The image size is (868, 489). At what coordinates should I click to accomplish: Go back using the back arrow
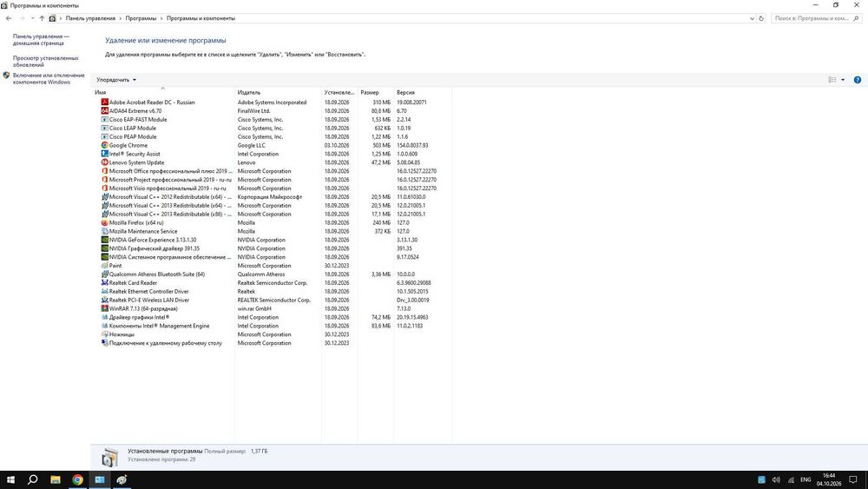(9, 18)
